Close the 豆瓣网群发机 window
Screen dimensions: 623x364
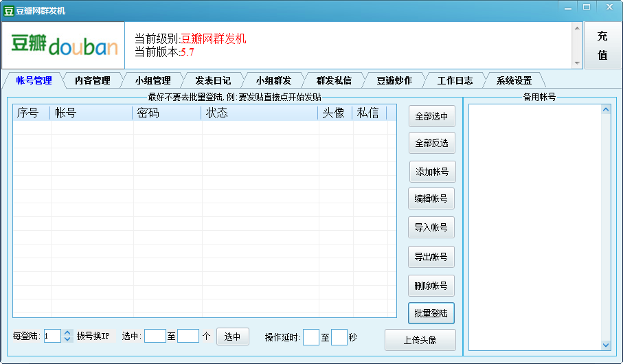tap(609, 8)
